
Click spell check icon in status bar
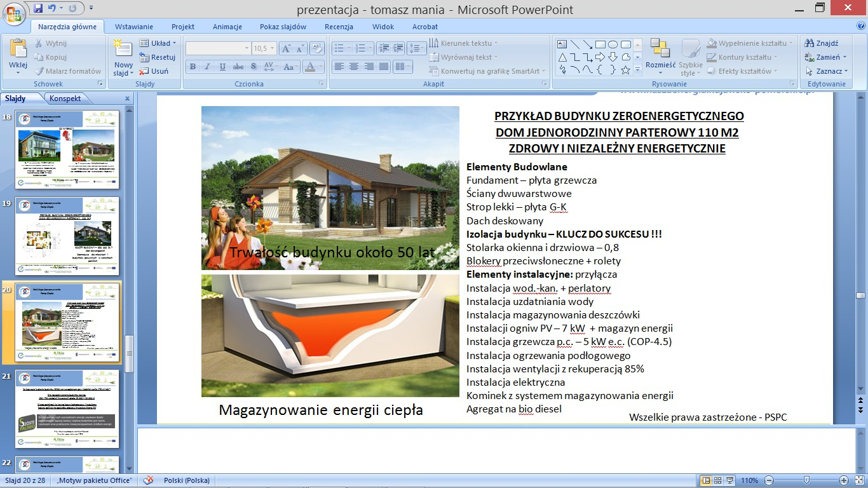(x=148, y=480)
